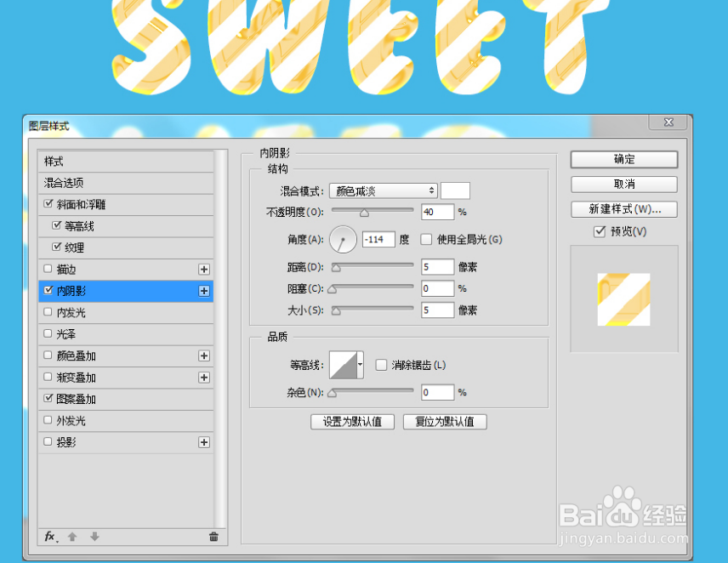728x563 pixels.
Task: Enable 消除锯齿 checkbox
Action: coord(381,365)
